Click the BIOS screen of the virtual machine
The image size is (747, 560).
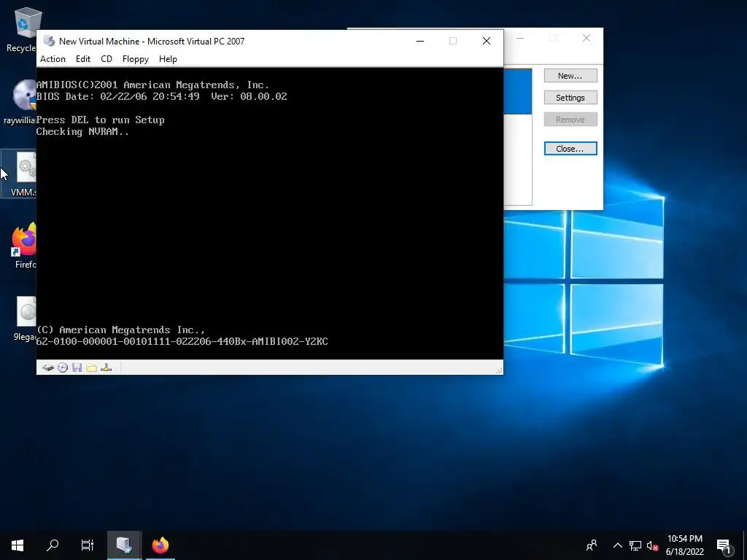coord(270,214)
